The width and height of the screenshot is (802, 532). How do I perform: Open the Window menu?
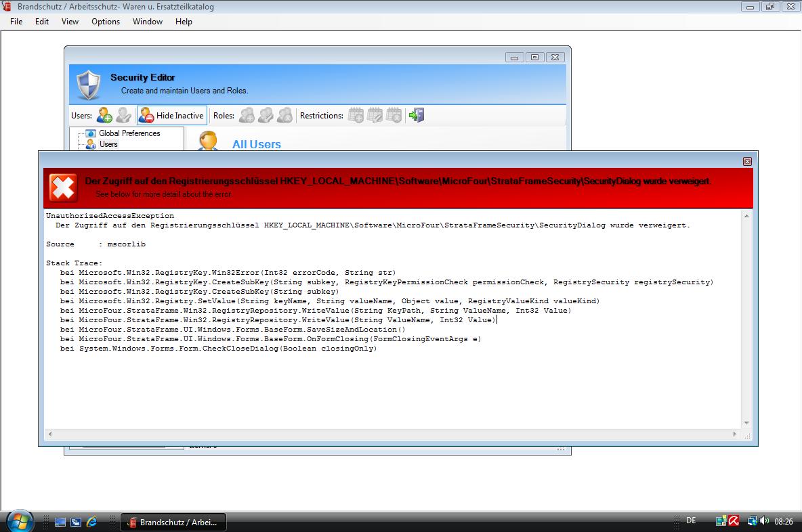coord(147,21)
